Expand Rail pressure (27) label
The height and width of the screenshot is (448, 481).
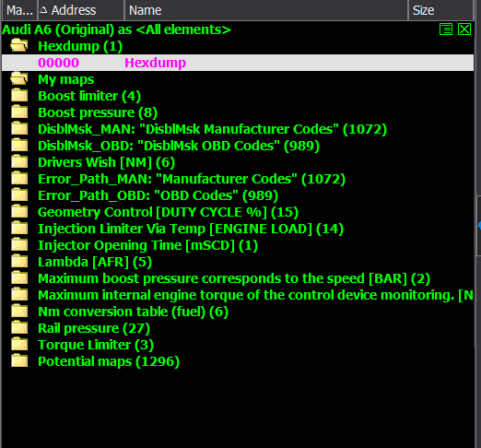[x=94, y=328]
